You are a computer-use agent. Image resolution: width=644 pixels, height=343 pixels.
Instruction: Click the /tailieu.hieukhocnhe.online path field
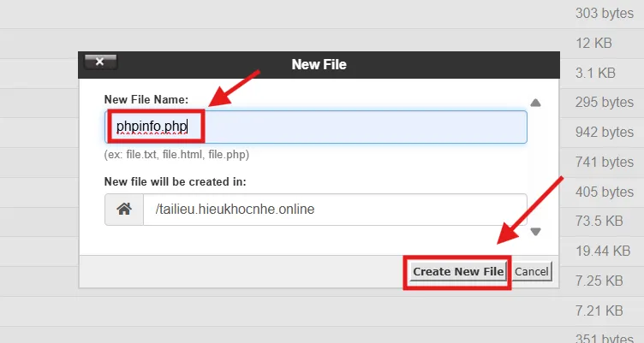tap(334, 209)
